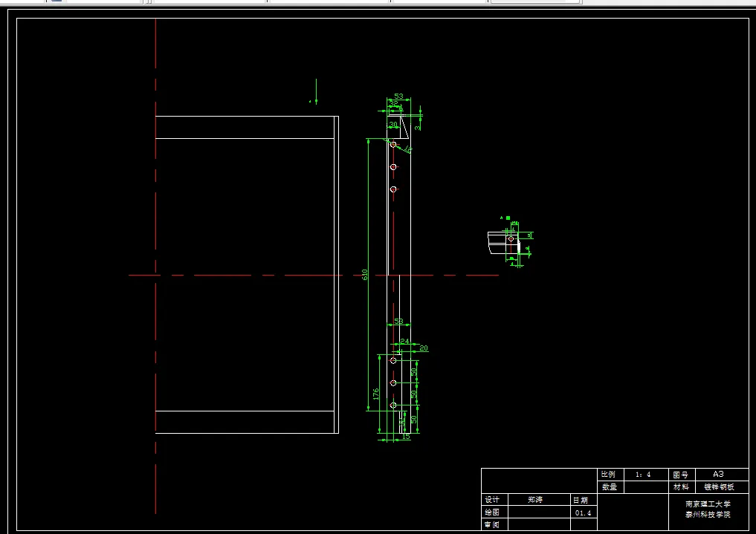This screenshot has width=756, height=534.
Task: Click the 1:4 scale value
Action: pos(643,475)
